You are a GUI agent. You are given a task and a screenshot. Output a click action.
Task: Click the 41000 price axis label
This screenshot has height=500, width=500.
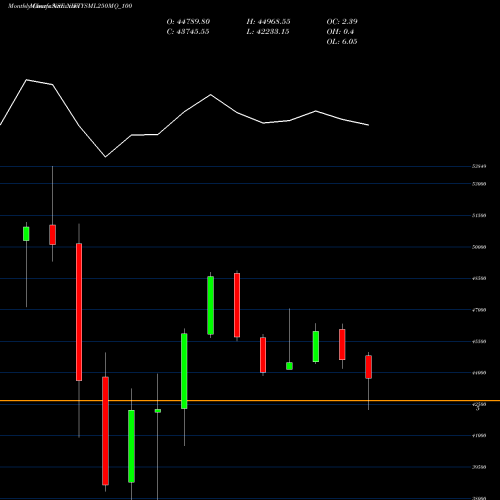479,435
